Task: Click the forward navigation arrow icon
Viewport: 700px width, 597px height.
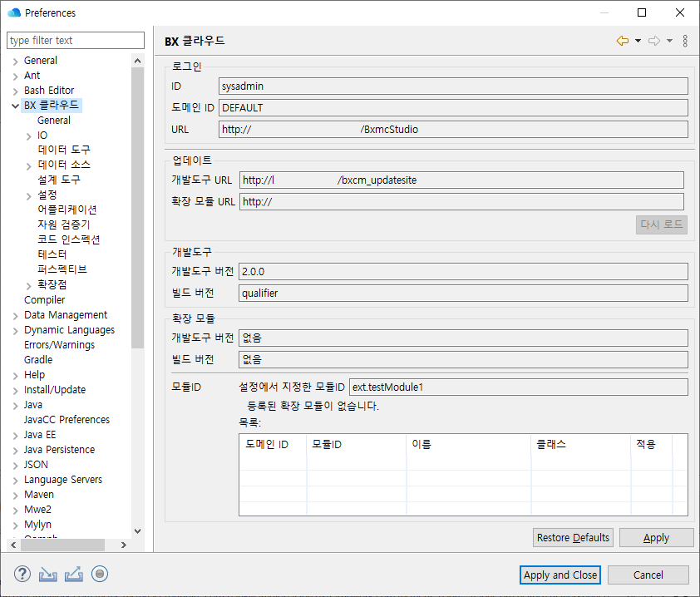Action: point(653,41)
